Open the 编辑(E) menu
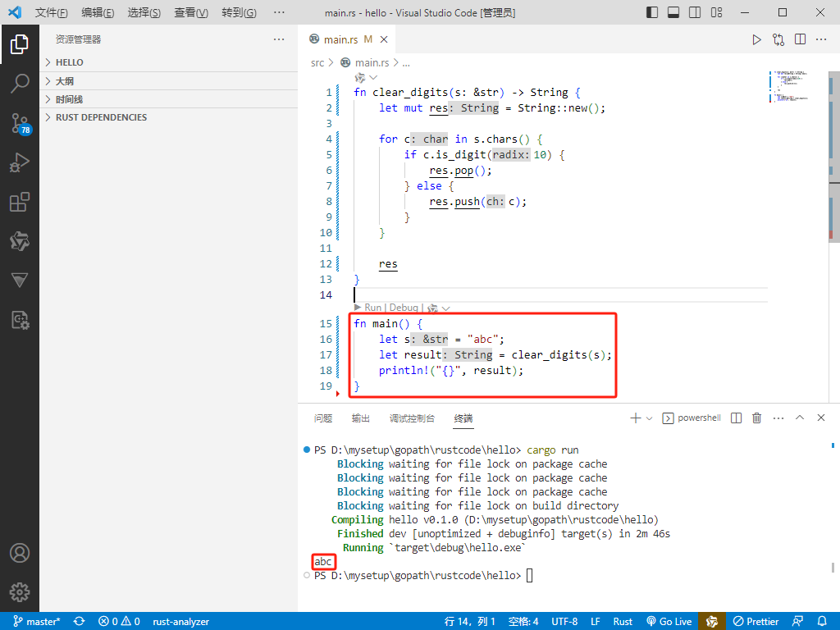Viewport: 840px width, 630px height. point(98,12)
